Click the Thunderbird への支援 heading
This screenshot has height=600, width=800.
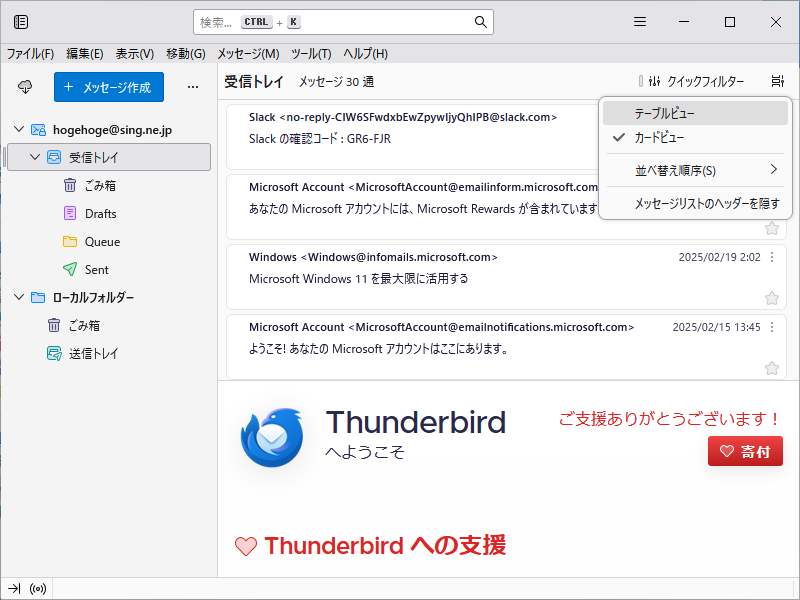point(385,545)
